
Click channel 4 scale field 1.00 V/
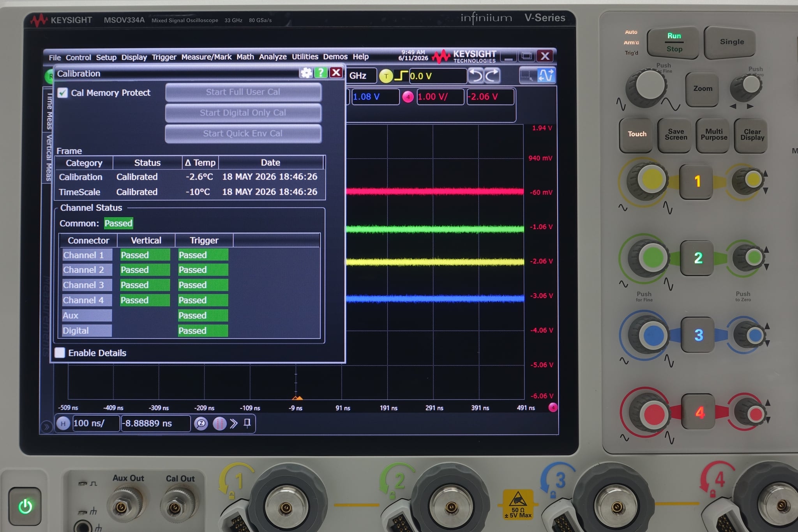440,97
